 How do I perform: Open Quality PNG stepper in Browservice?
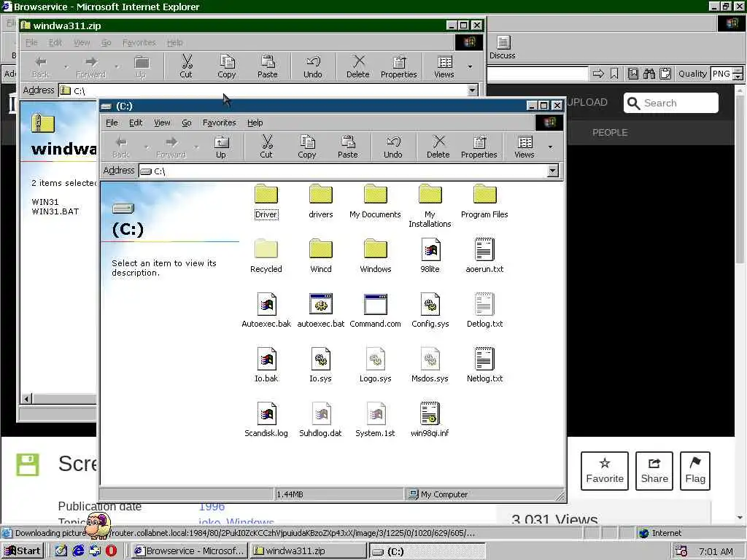coord(738,74)
